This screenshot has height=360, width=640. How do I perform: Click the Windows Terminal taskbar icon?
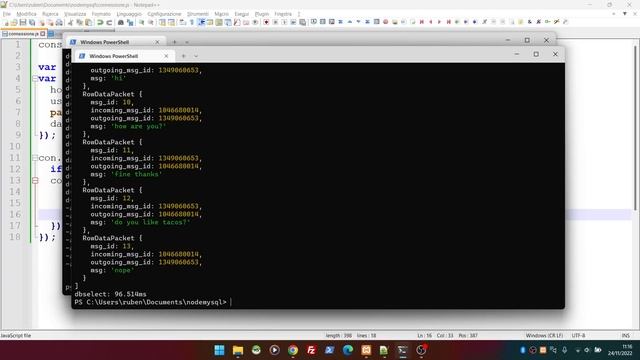point(402,350)
